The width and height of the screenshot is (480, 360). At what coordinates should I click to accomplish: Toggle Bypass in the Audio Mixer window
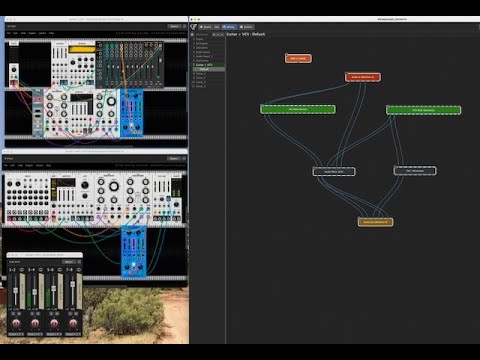(69, 262)
